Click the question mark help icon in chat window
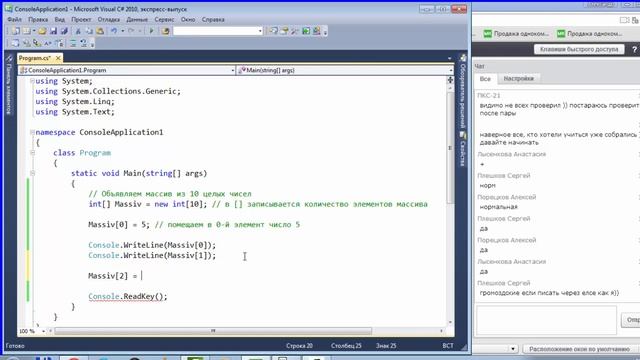Image resolution: width=640 pixels, height=360 pixels. pos(634,49)
